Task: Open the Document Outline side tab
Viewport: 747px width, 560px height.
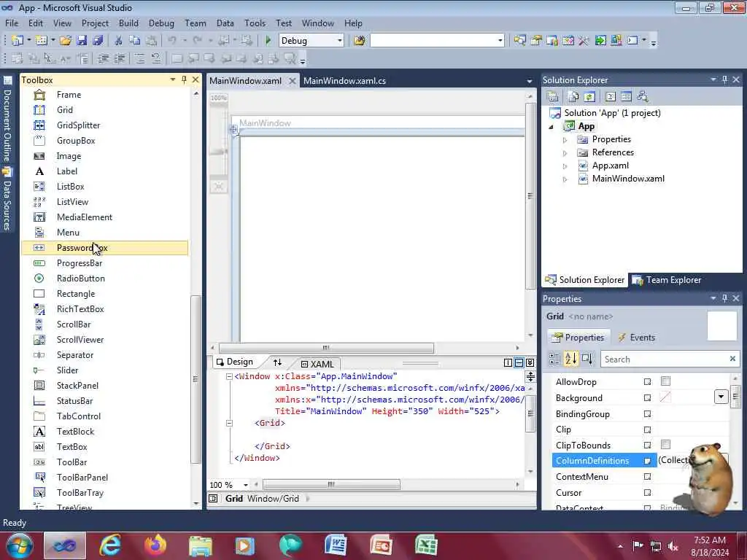Action: [x=7, y=120]
